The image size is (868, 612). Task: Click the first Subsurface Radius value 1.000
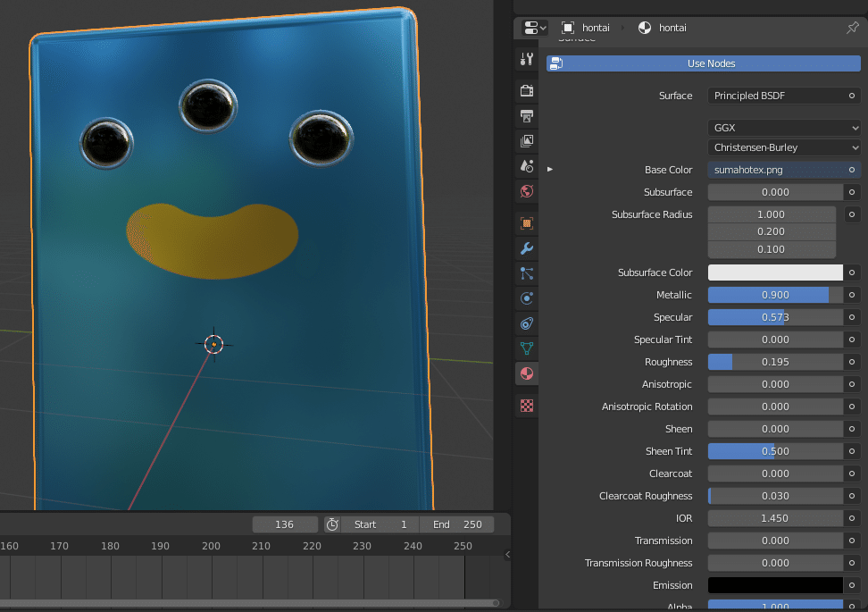point(772,214)
